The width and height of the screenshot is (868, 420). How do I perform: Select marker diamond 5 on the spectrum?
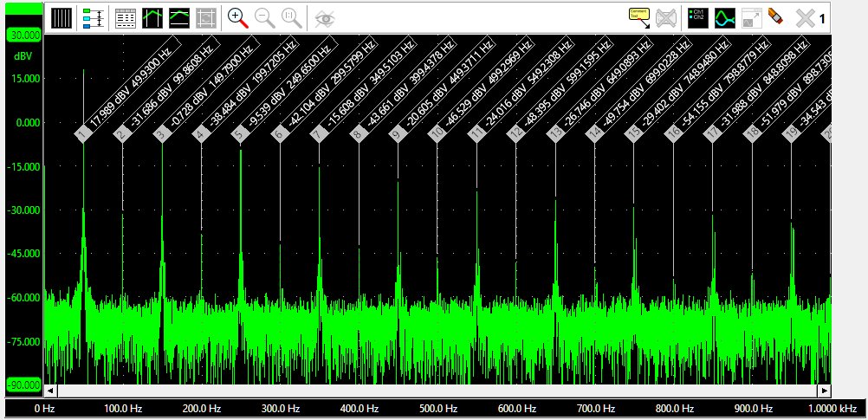click(240, 134)
